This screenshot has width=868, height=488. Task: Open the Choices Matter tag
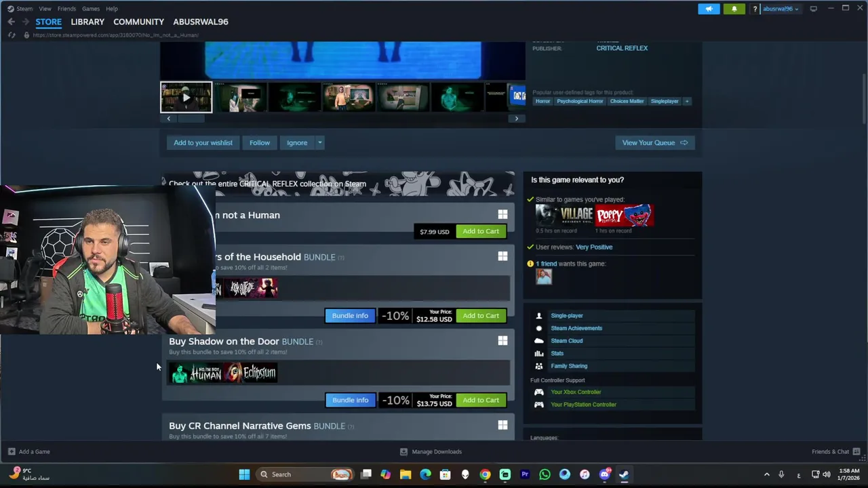(627, 101)
